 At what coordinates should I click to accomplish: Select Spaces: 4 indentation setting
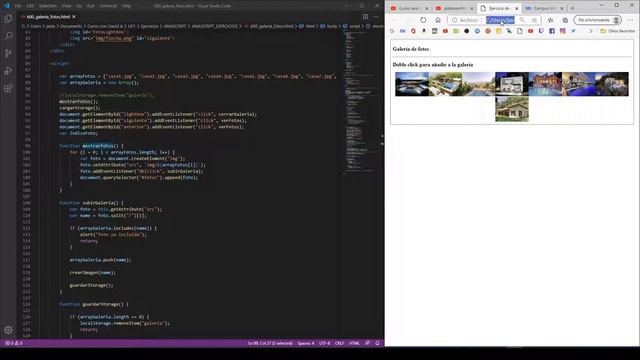point(306,343)
